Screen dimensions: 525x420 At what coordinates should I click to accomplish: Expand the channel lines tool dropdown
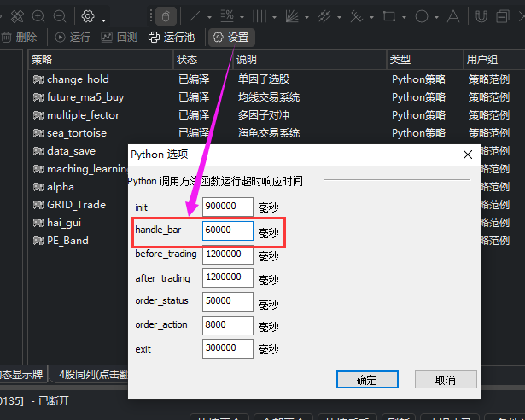click(x=339, y=17)
